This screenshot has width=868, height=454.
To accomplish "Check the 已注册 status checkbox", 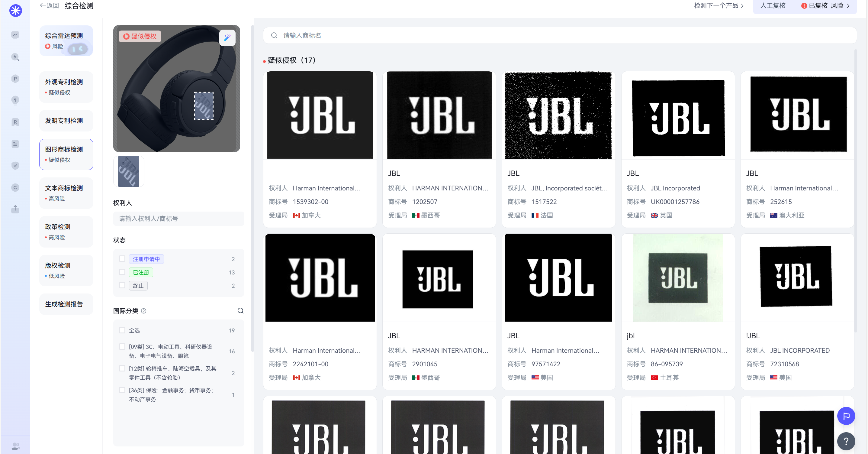I will tap(122, 272).
